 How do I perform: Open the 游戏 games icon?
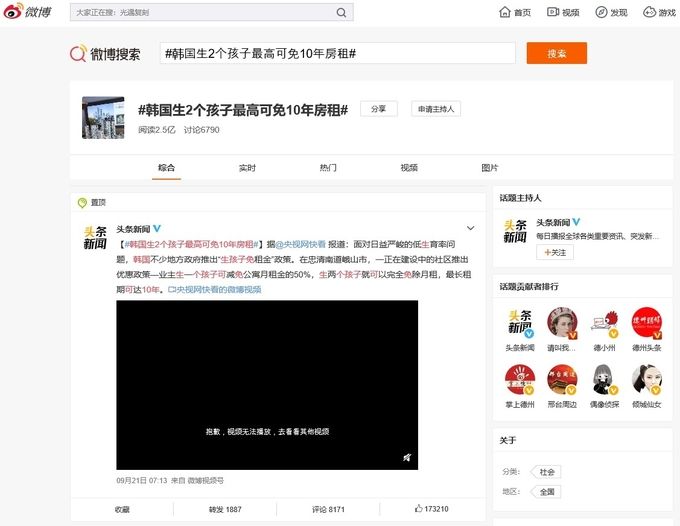[649, 12]
